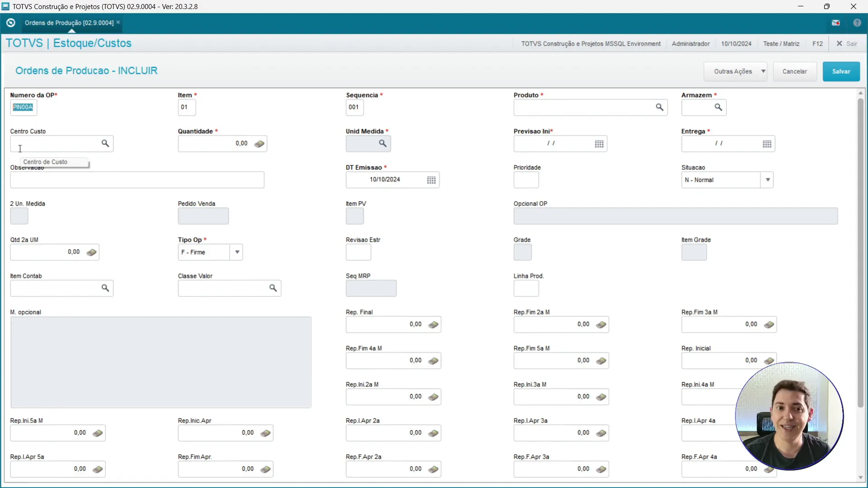Select the Tipo Op dropdown field

coord(209,251)
